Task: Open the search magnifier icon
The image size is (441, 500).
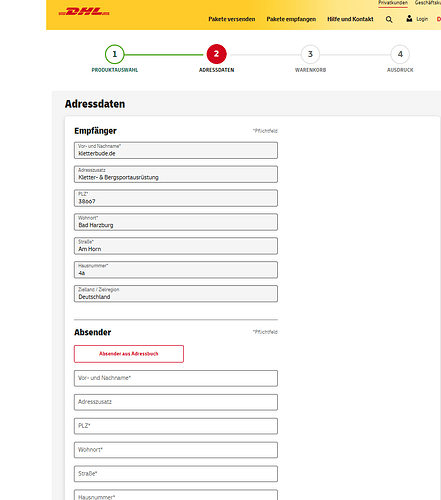Action: [389, 19]
